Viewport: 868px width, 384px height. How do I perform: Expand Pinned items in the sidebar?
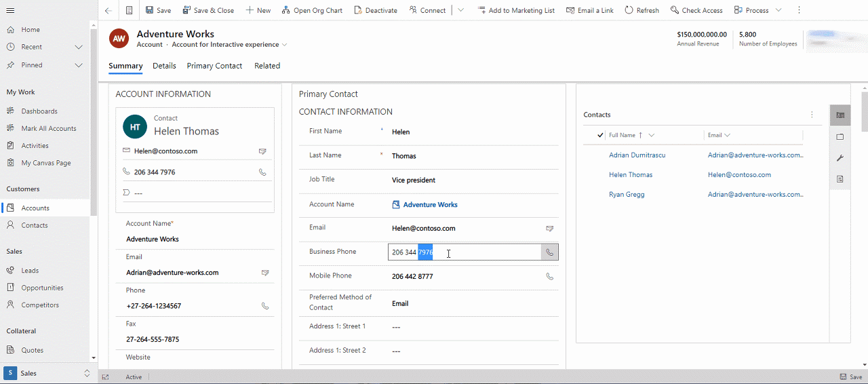pyautogui.click(x=79, y=65)
